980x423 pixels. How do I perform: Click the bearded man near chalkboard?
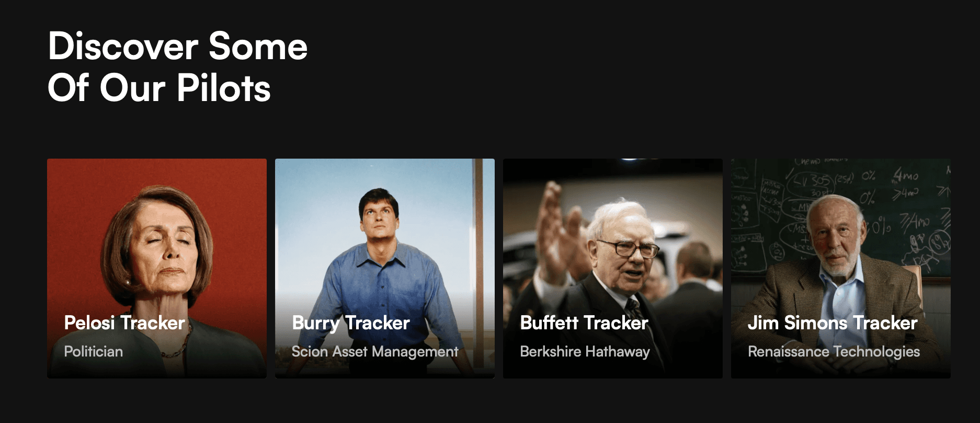tap(836, 236)
